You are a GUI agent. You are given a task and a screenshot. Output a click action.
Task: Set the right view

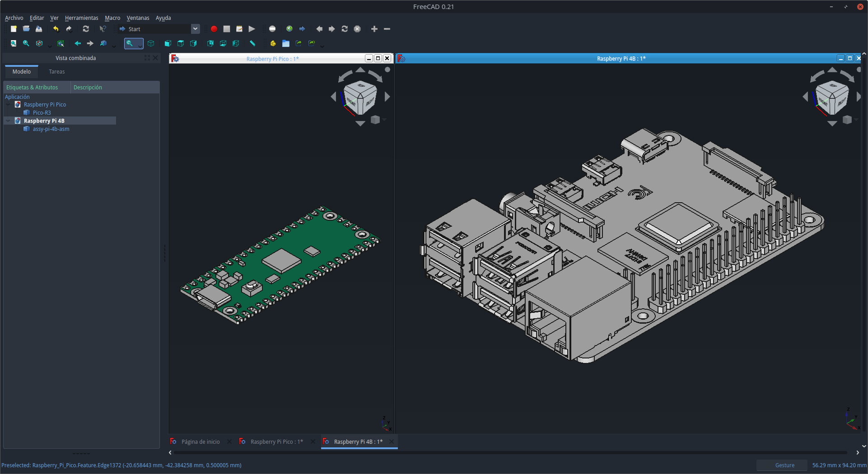(193, 43)
